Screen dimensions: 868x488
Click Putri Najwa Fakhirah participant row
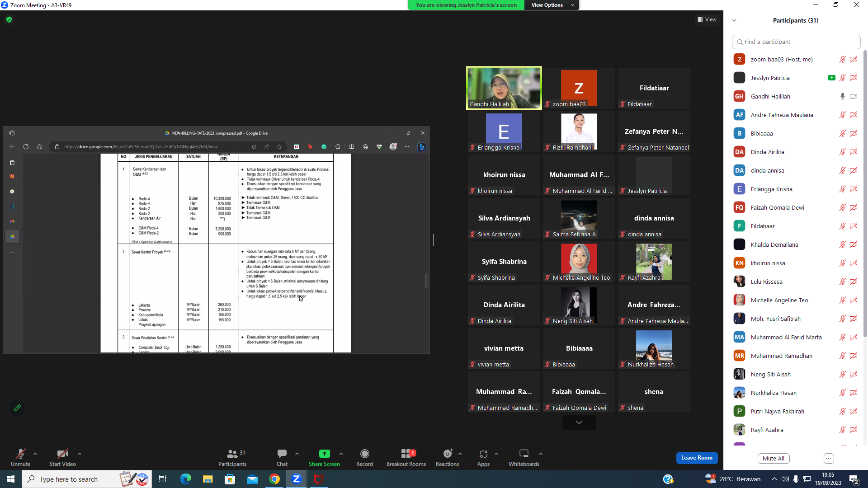[796, 411]
